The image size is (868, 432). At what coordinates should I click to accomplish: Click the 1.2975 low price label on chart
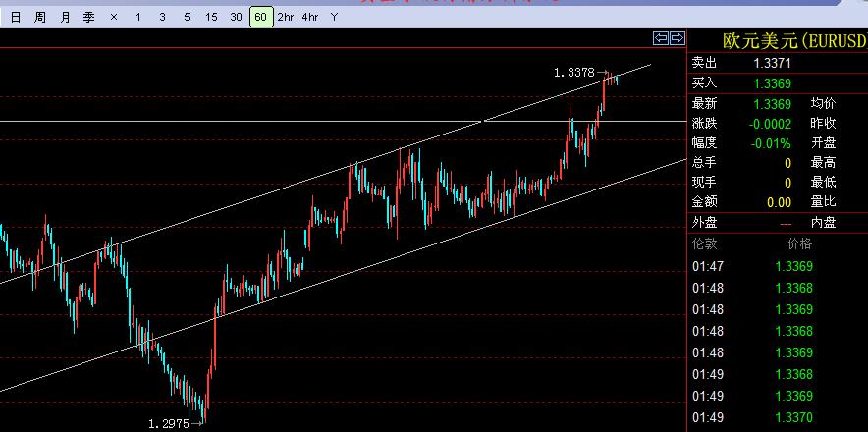169,424
